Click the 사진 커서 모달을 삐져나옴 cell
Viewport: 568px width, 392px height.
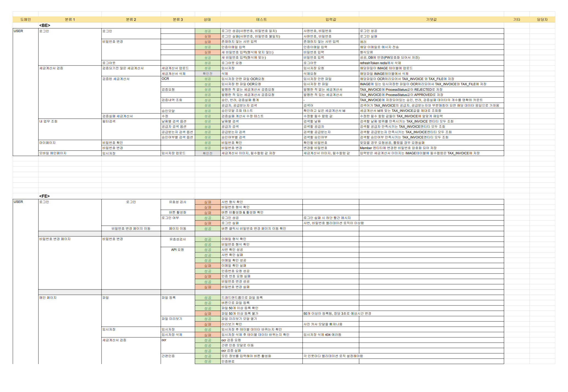pos(323,324)
